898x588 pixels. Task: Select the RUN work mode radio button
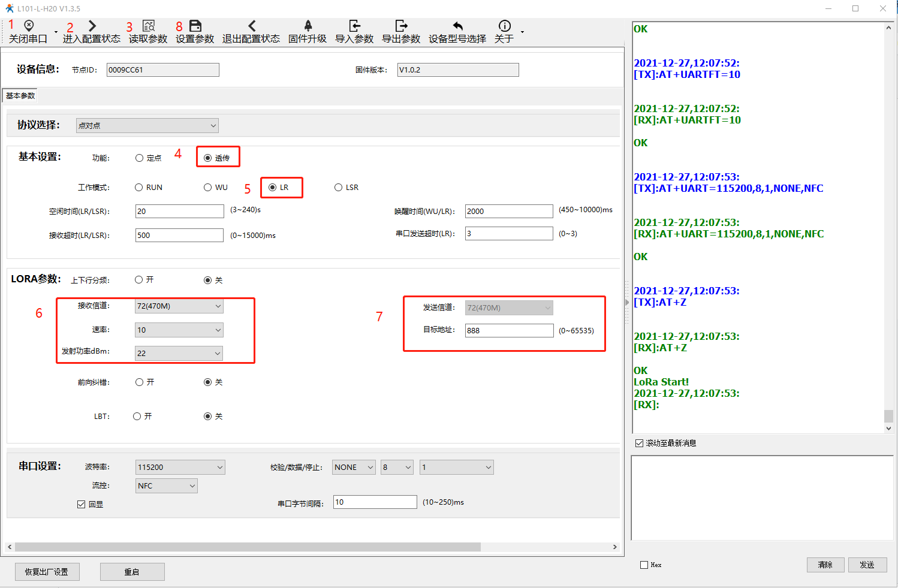click(x=139, y=188)
